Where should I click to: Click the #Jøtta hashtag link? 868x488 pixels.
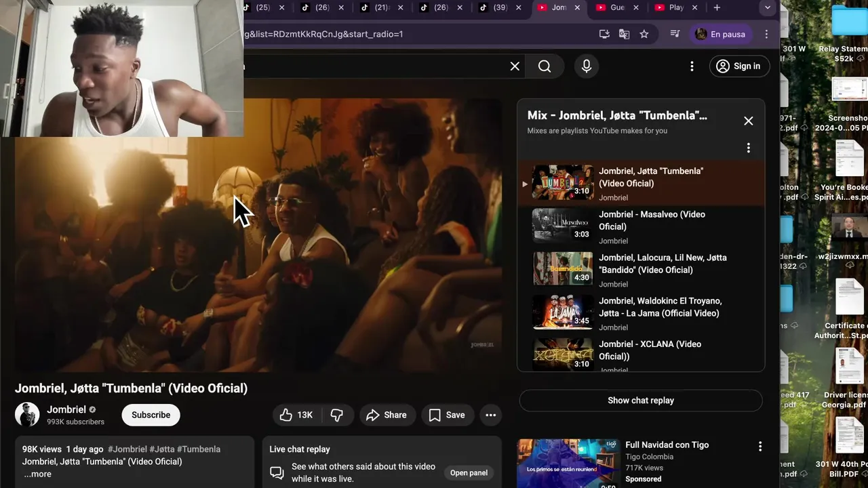162,449
